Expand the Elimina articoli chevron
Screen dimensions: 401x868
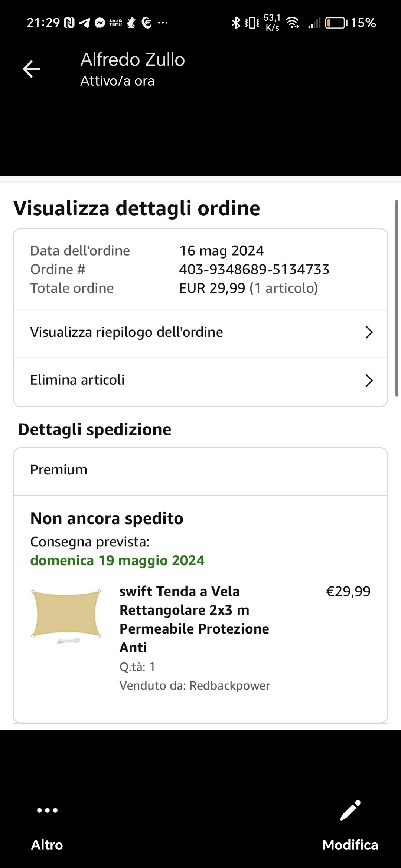[369, 381]
